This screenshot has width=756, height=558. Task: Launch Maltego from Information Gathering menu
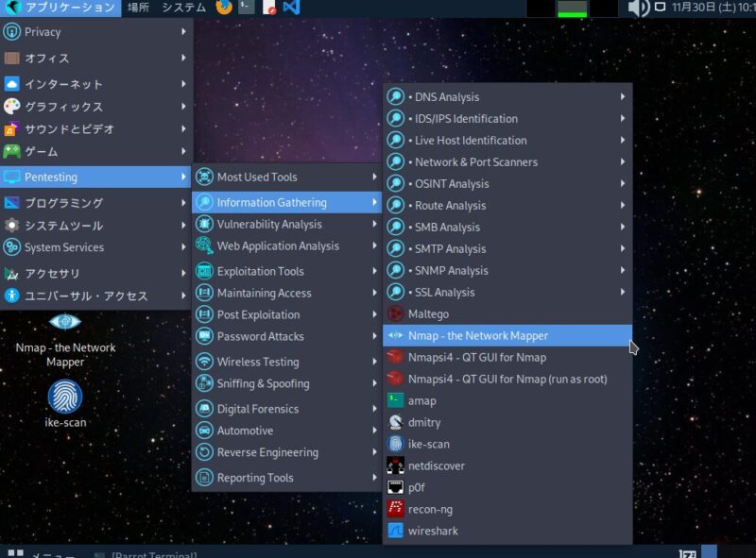(428, 313)
